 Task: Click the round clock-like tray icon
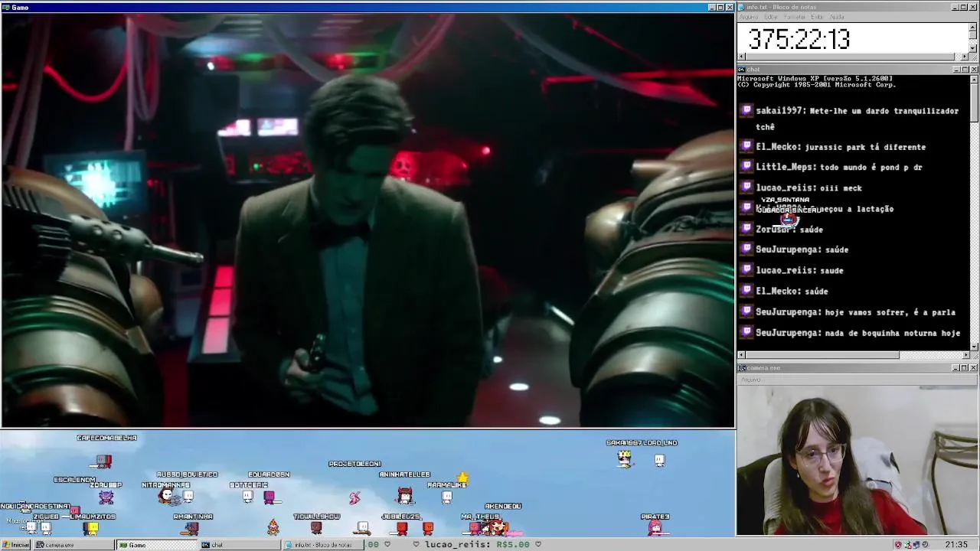[x=925, y=545]
